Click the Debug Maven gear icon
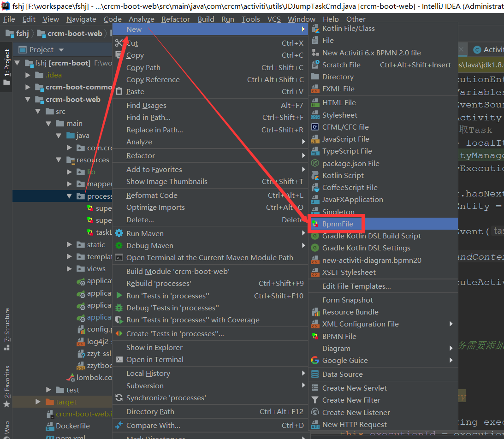The height and width of the screenshot is (439, 504). [x=119, y=245]
